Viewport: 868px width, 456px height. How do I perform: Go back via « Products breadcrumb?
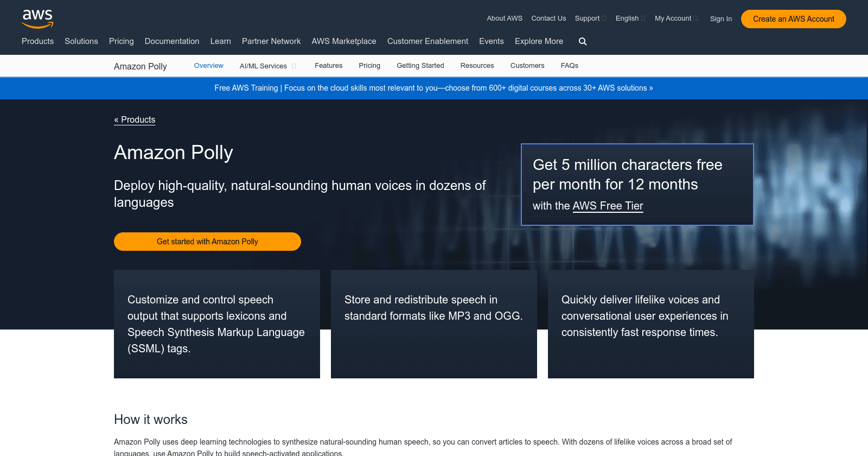click(x=135, y=120)
